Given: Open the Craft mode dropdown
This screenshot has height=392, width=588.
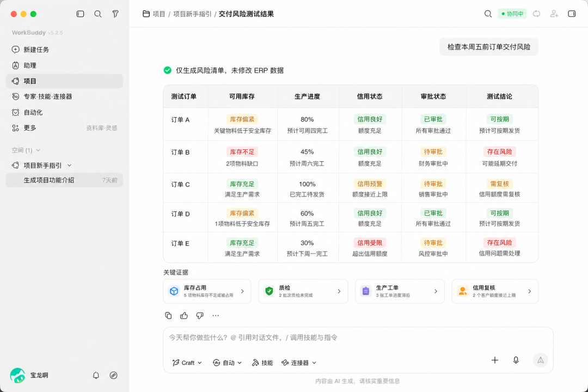Looking at the screenshot, I should [187, 363].
